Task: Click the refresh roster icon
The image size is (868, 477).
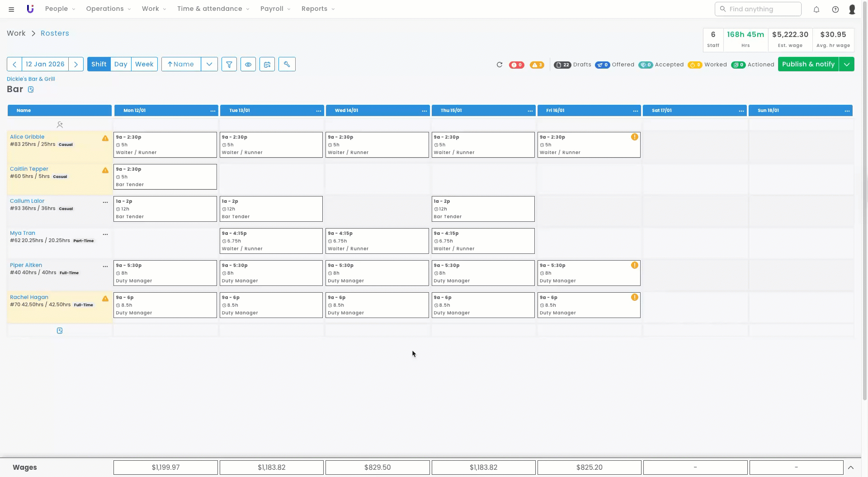Action: 500,65
